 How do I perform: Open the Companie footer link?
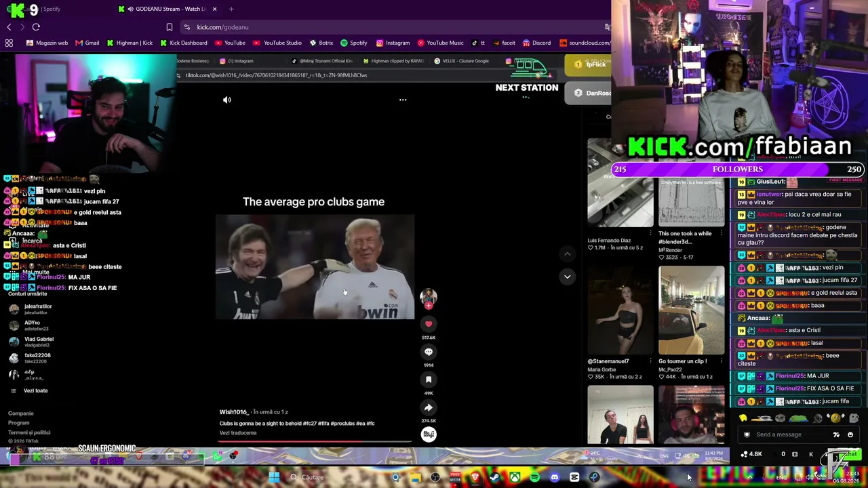click(x=21, y=413)
